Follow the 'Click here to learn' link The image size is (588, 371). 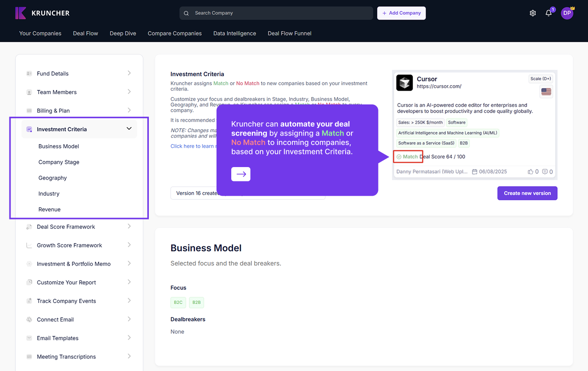tap(192, 146)
